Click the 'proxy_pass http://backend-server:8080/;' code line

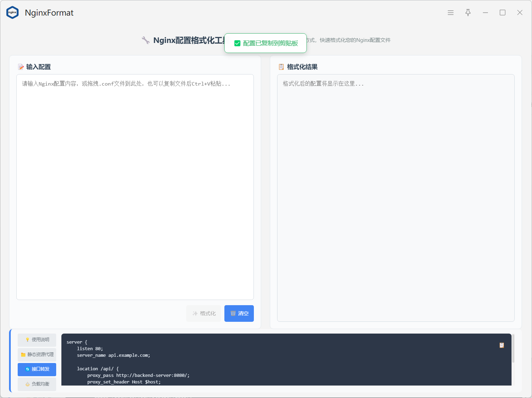[x=138, y=375]
